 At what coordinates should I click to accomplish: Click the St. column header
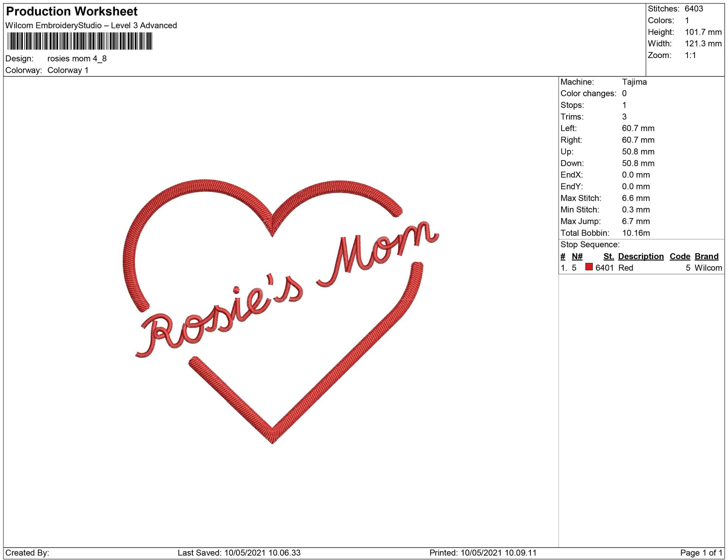click(608, 256)
